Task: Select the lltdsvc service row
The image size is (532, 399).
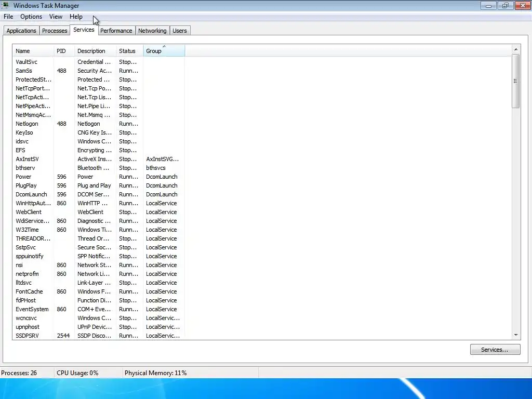Action: 98,282
